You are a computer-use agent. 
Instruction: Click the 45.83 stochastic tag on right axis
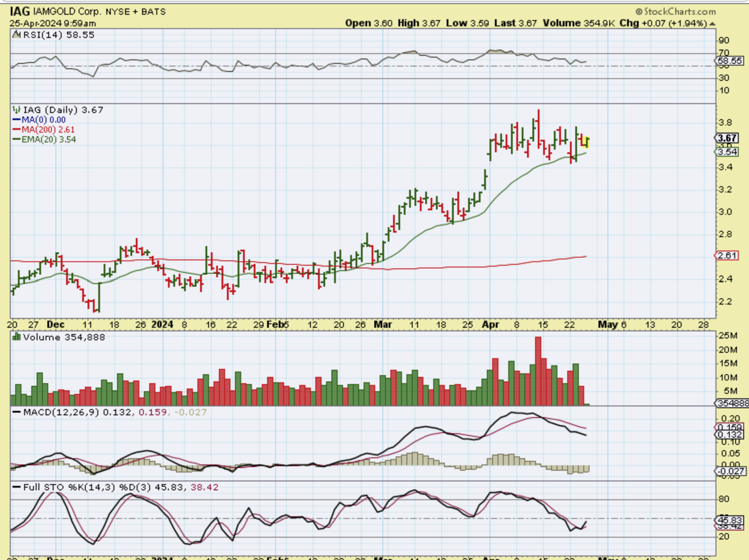tap(730, 520)
